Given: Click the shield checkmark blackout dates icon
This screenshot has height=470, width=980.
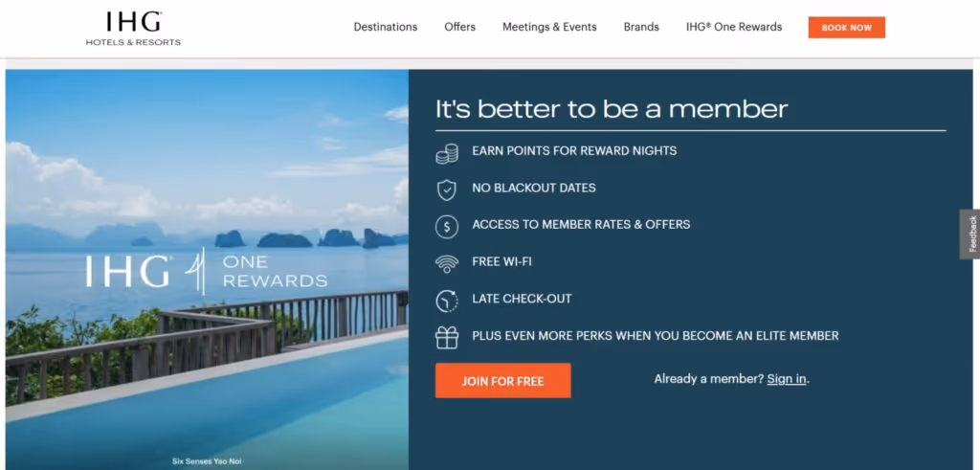Looking at the screenshot, I should click(447, 190).
